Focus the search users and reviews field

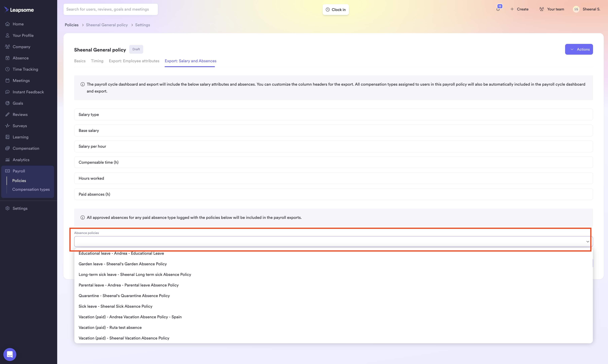[111, 9]
